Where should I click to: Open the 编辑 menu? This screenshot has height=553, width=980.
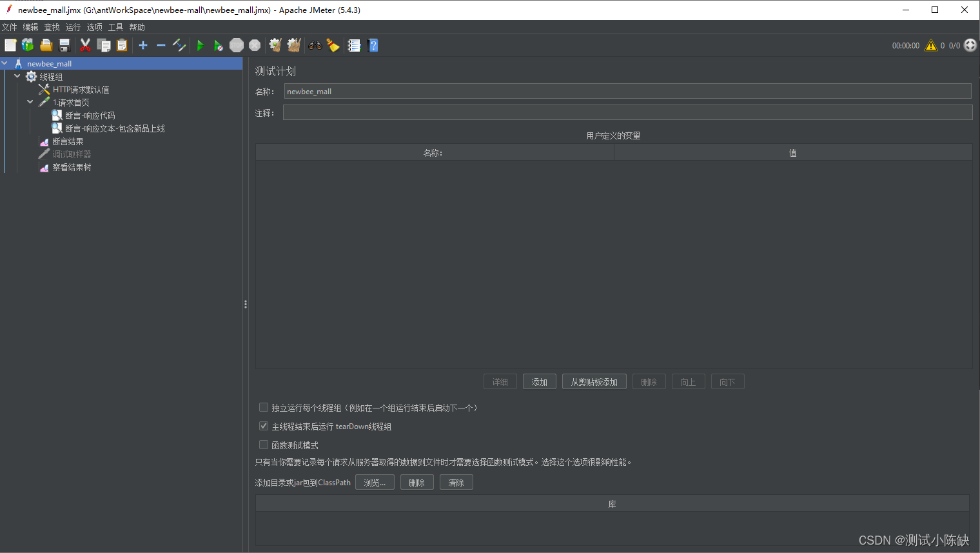pyautogui.click(x=30, y=27)
